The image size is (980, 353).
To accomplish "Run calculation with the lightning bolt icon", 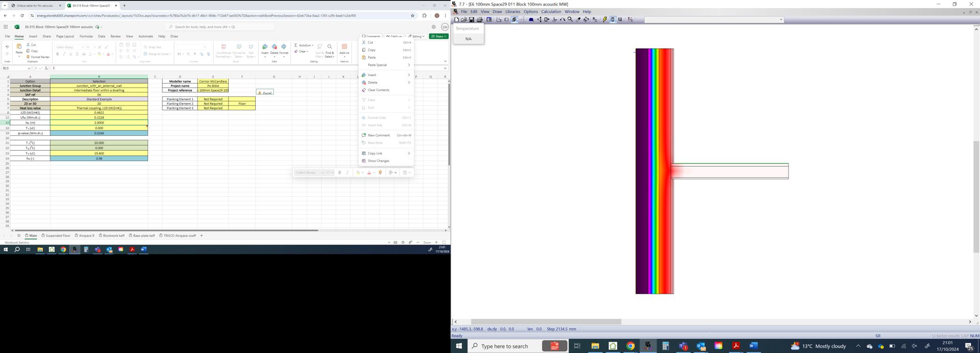I will pyautogui.click(x=605, y=20).
